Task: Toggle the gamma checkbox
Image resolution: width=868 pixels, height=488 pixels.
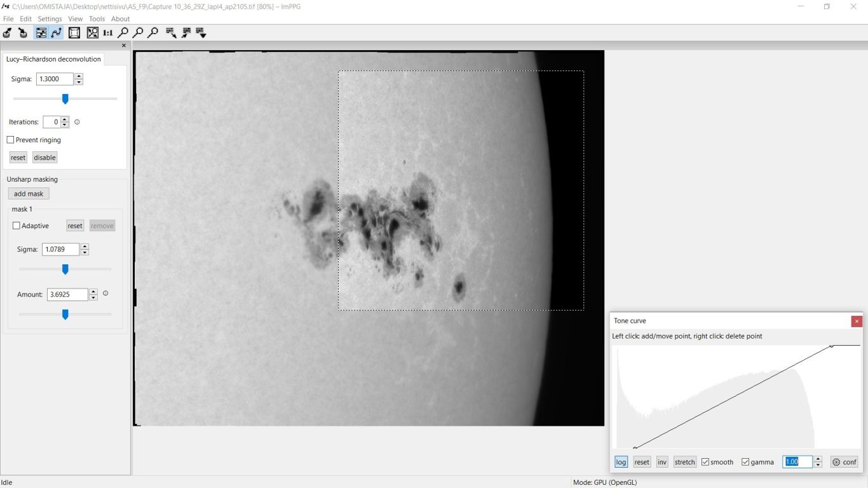Action: click(746, 462)
